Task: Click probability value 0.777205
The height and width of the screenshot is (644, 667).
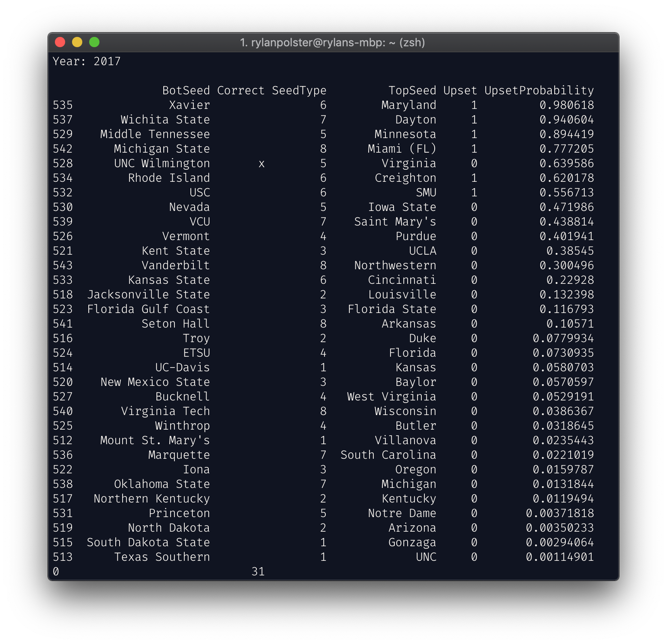Action: (567, 149)
